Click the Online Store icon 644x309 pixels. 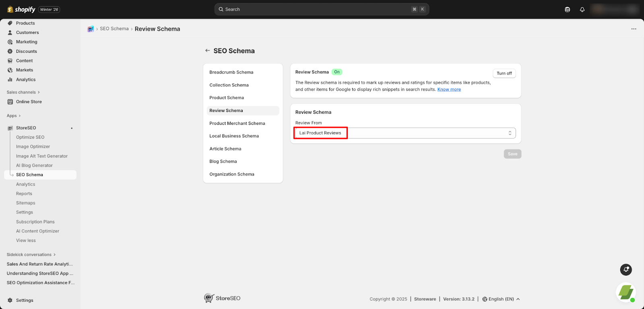pos(10,102)
